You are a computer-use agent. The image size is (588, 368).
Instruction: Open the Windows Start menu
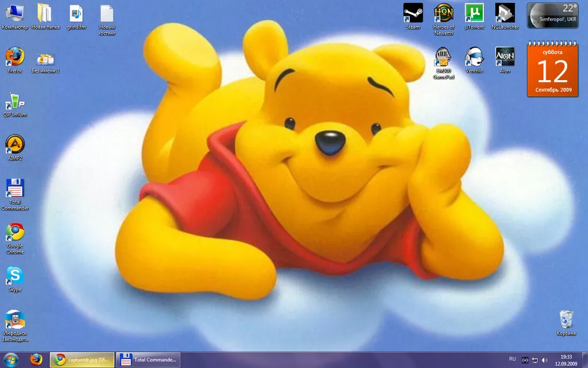coord(11,360)
